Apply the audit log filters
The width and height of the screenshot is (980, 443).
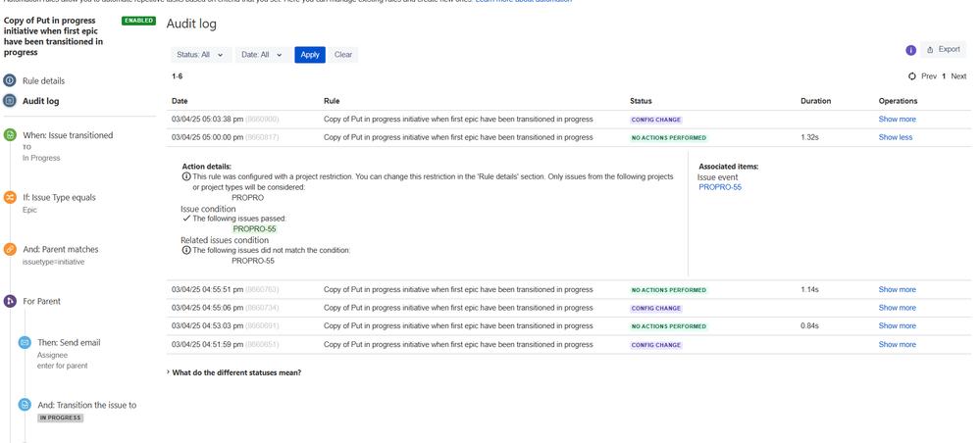[x=310, y=55]
